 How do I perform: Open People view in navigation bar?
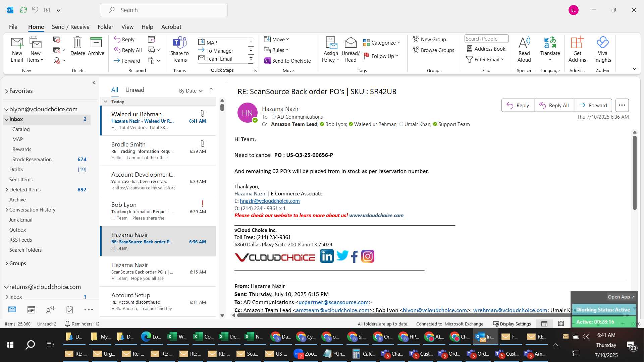(50, 309)
